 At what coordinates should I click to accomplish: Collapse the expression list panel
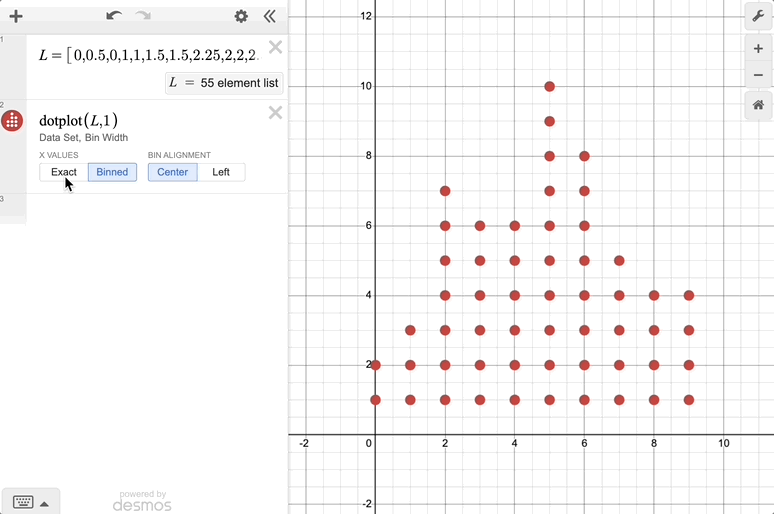[269, 16]
